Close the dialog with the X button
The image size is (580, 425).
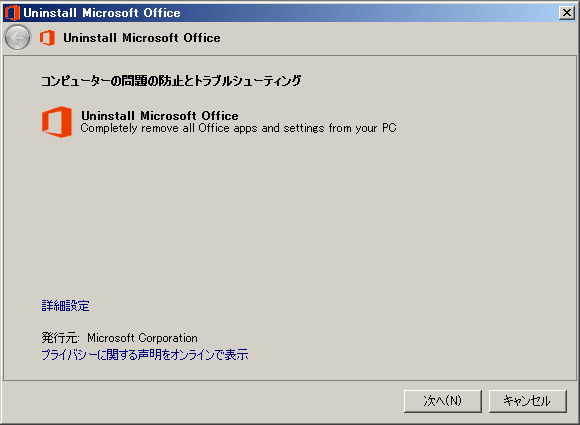tap(566, 13)
